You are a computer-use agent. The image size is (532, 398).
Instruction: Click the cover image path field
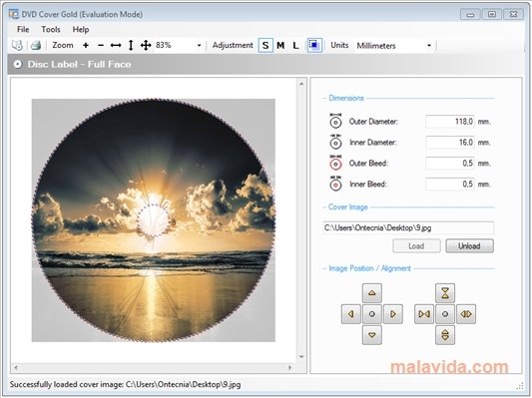pos(408,227)
